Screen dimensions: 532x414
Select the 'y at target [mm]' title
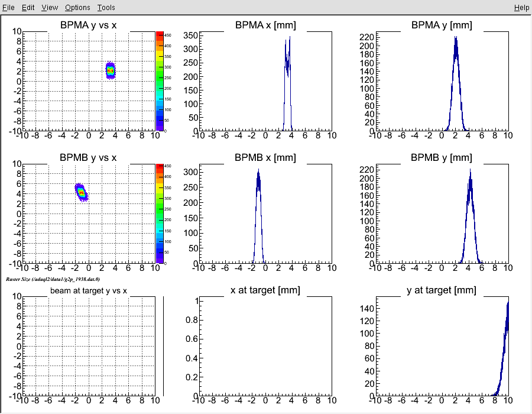(442, 290)
